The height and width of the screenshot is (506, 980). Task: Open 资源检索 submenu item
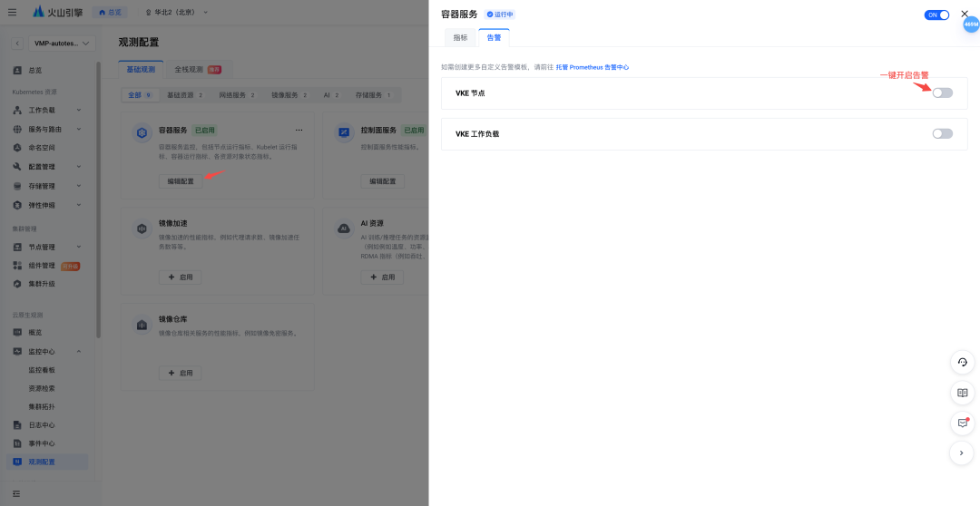(x=42, y=388)
